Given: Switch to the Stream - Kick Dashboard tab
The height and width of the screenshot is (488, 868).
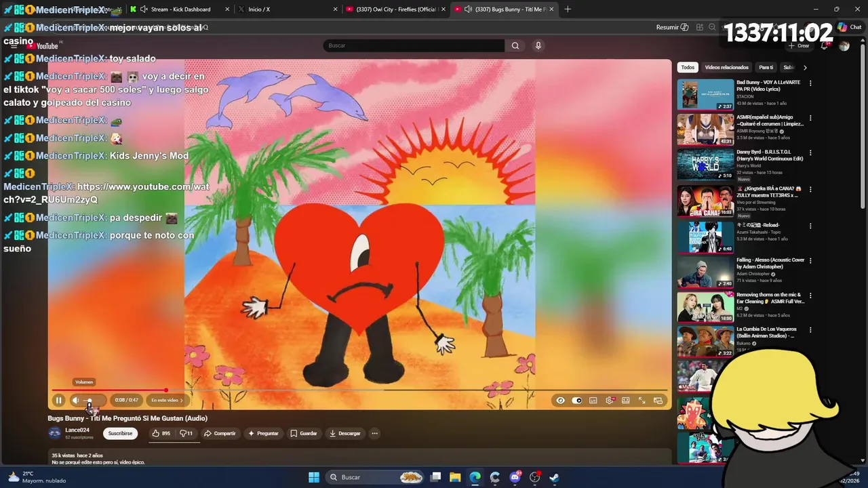Looking at the screenshot, I should [x=180, y=9].
